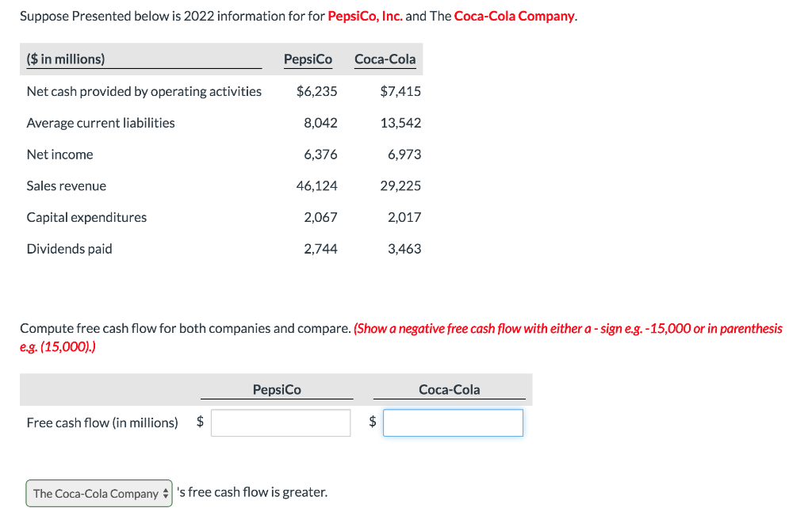The image size is (812, 531).
Task: Click the PepsiCo heading above the answer box
Action: [277, 389]
